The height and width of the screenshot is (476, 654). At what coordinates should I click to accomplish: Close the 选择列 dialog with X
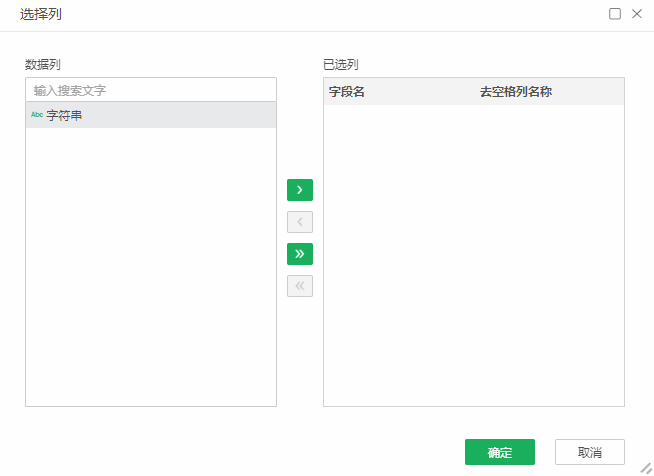pyautogui.click(x=637, y=14)
